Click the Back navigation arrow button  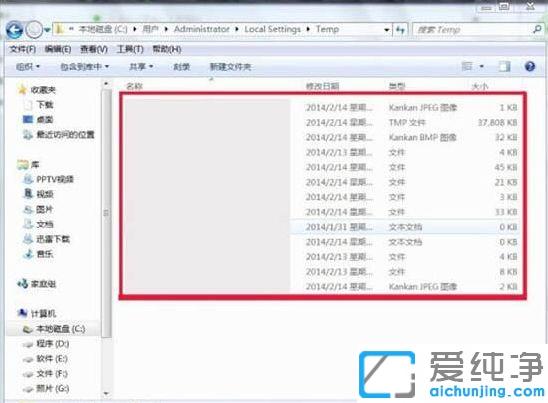click(14, 30)
